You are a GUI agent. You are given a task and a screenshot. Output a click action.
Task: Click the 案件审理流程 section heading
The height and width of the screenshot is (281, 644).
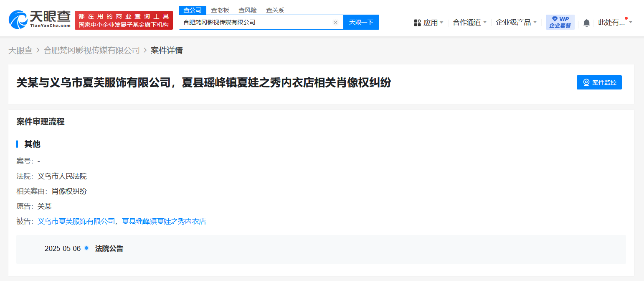click(x=41, y=122)
